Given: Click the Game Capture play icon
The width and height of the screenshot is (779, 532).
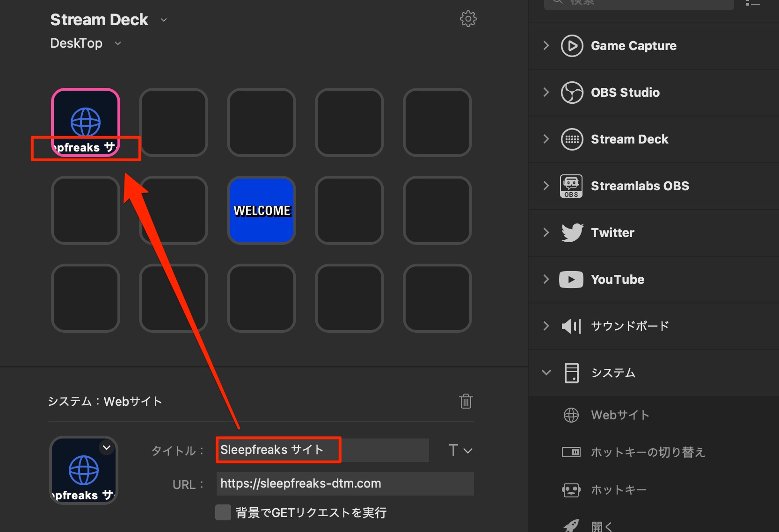Looking at the screenshot, I should (x=572, y=46).
